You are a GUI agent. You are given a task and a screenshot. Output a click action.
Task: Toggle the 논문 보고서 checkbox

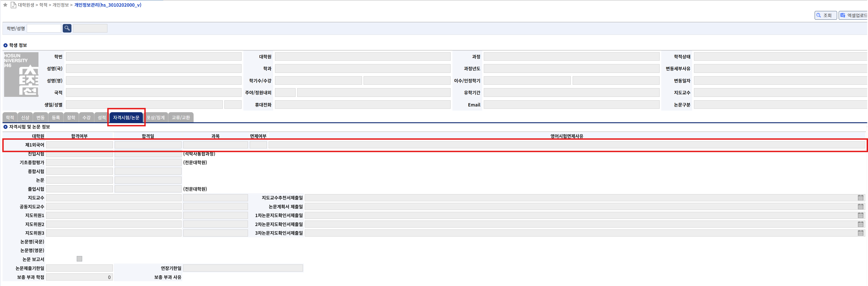(x=79, y=259)
